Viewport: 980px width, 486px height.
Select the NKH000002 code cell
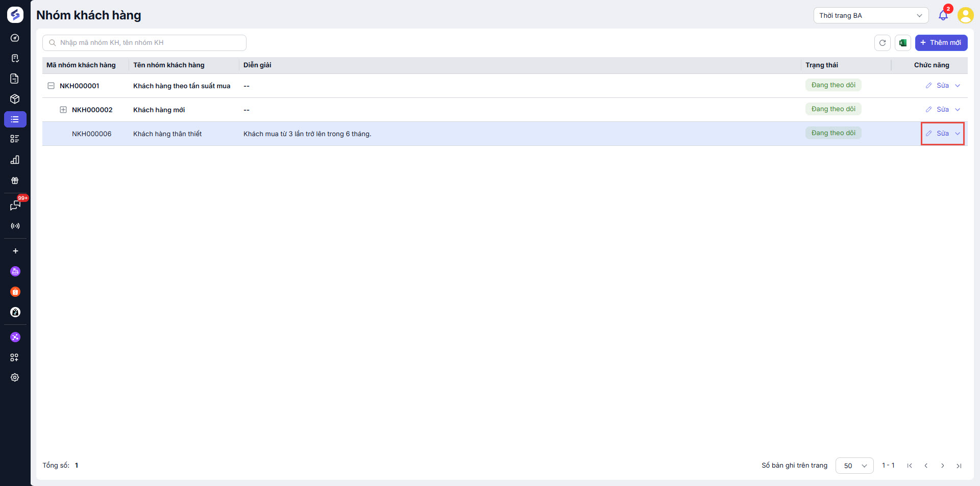click(x=92, y=110)
